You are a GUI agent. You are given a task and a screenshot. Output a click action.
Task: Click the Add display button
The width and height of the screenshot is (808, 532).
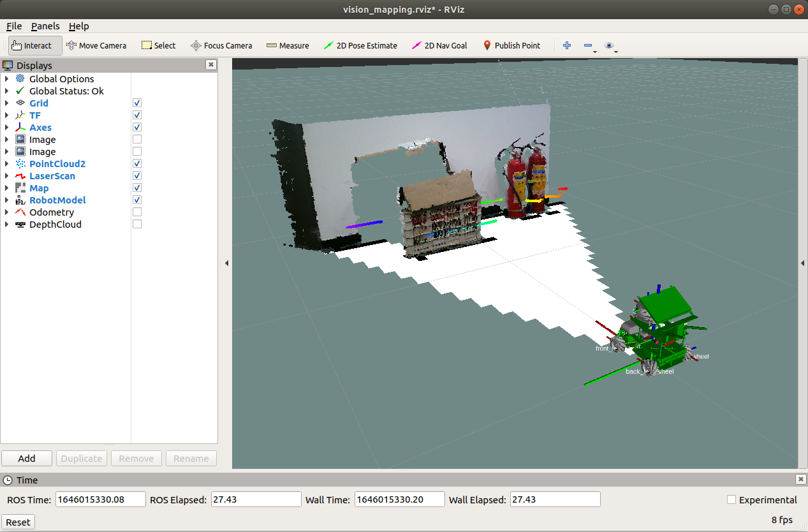point(27,458)
